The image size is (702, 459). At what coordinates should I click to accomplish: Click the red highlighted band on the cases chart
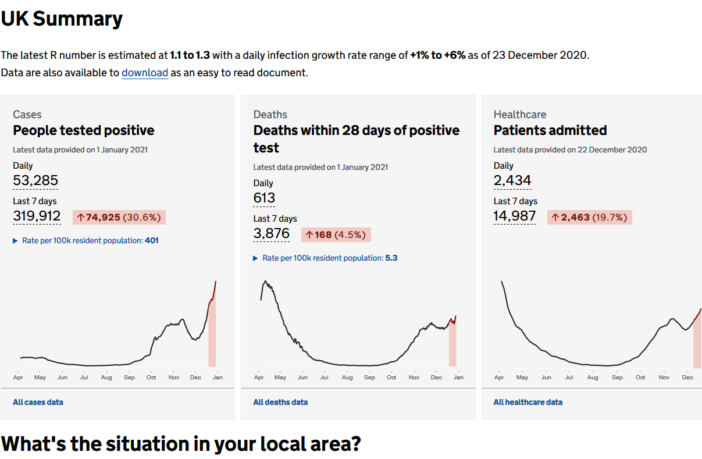[212, 335]
